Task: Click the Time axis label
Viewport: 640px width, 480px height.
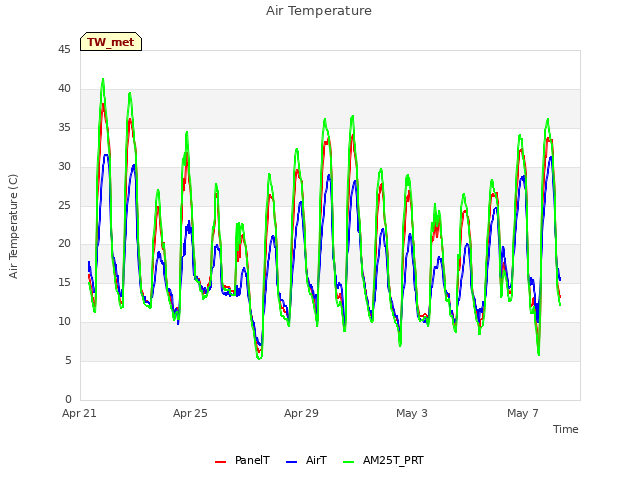Action: tap(565, 429)
